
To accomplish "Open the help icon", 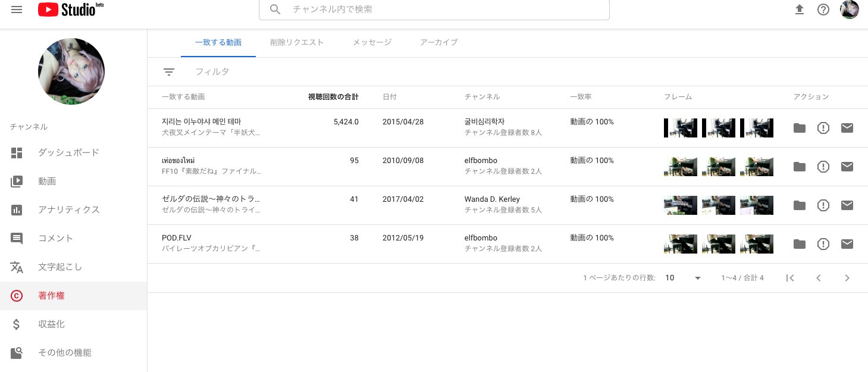I will (x=823, y=10).
